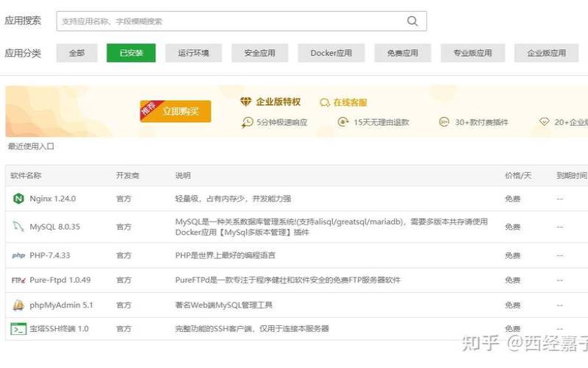Open the 在线客服 link
The height and width of the screenshot is (368, 588).
tap(350, 103)
